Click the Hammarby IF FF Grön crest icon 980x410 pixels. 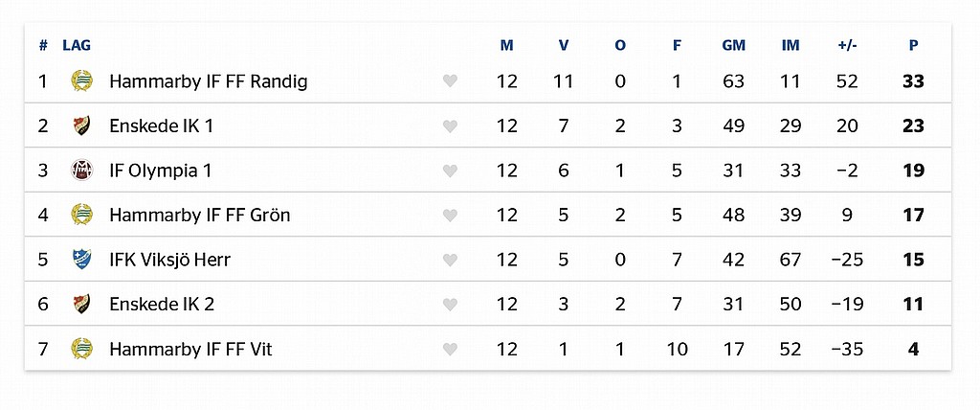click(82, 215)
